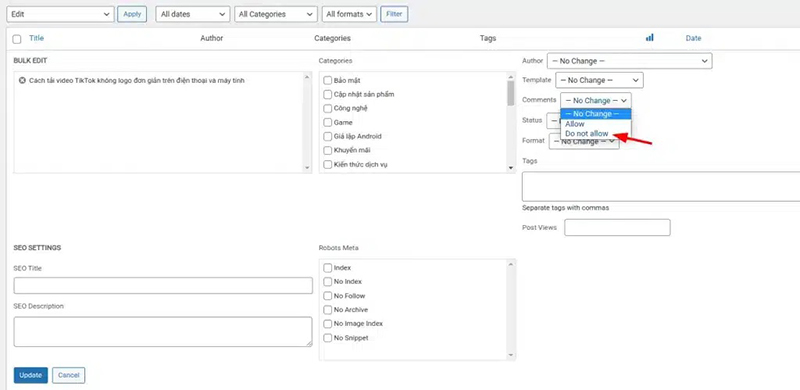The width and height of the screenshot is (800, 390).
Task: Click the Robots Meta list scroll-down arrow
Action: pyautogui.click(x=511, y=355)
